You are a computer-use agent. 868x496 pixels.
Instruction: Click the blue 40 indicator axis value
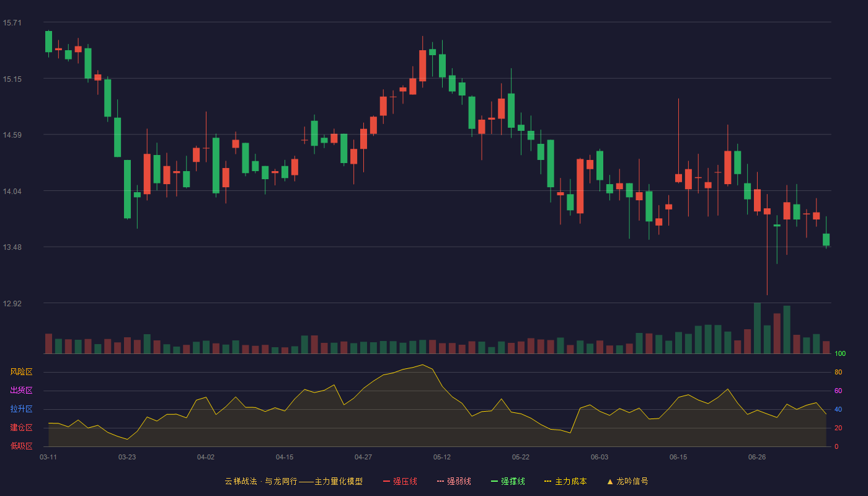tap(838, 410)
